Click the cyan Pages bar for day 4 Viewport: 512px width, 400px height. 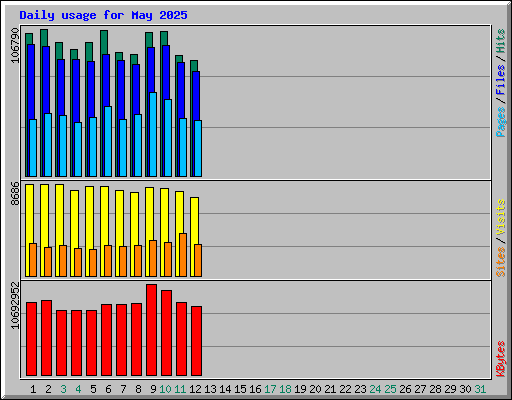78,149
